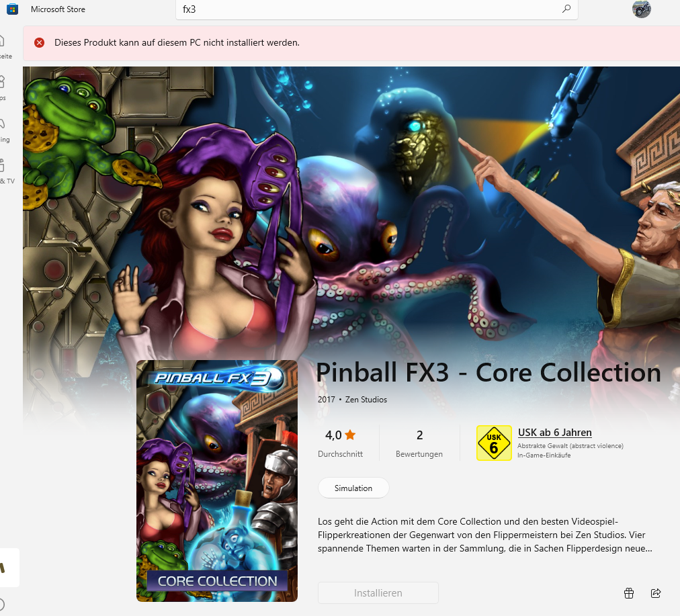Click the In-Game-Einkäufe label
Image resolution: width=680 pixels, height=616 pixels.
(x=544, y=455)
